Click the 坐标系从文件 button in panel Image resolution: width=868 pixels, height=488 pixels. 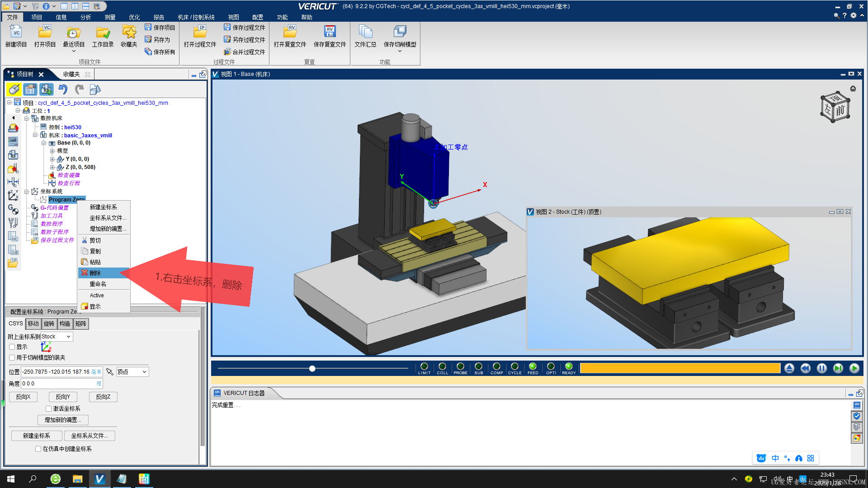[90, 436]
